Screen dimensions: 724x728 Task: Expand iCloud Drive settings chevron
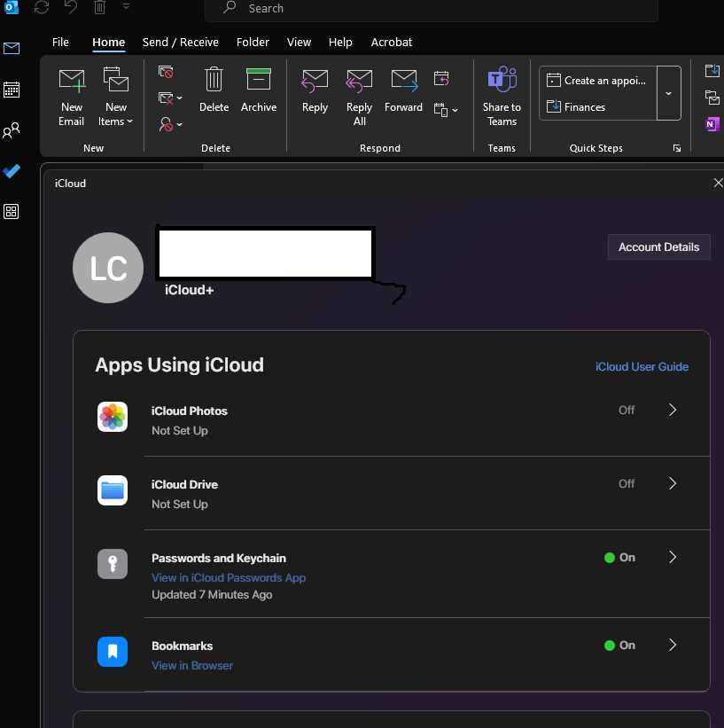(673, 483)
